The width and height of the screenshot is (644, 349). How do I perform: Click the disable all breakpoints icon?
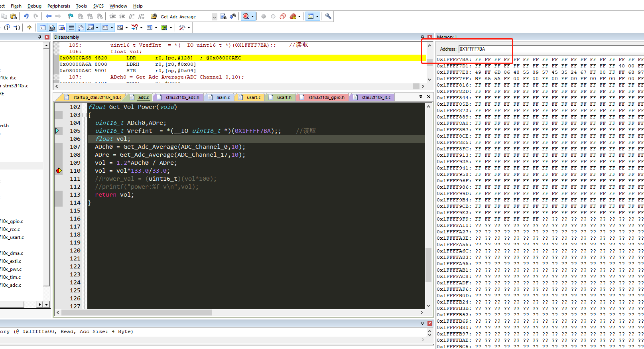coord(283,16)
